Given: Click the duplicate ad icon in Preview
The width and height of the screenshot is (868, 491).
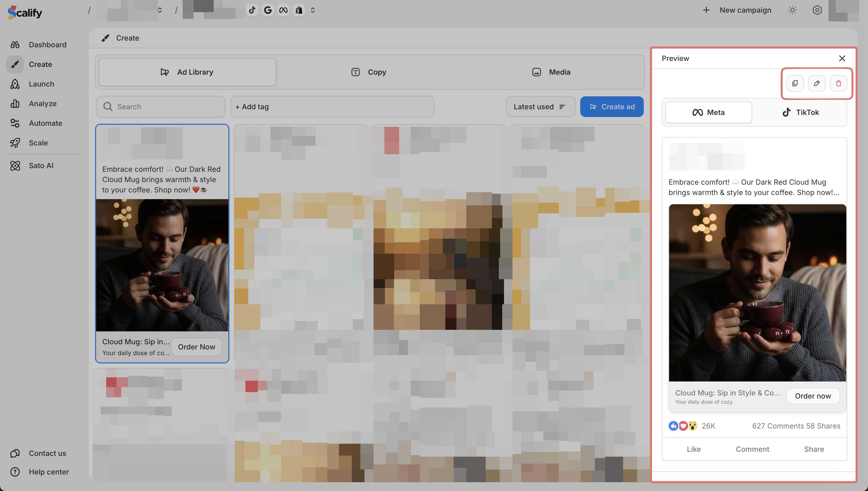Looking at the screenshot, I should click(795, 83).
